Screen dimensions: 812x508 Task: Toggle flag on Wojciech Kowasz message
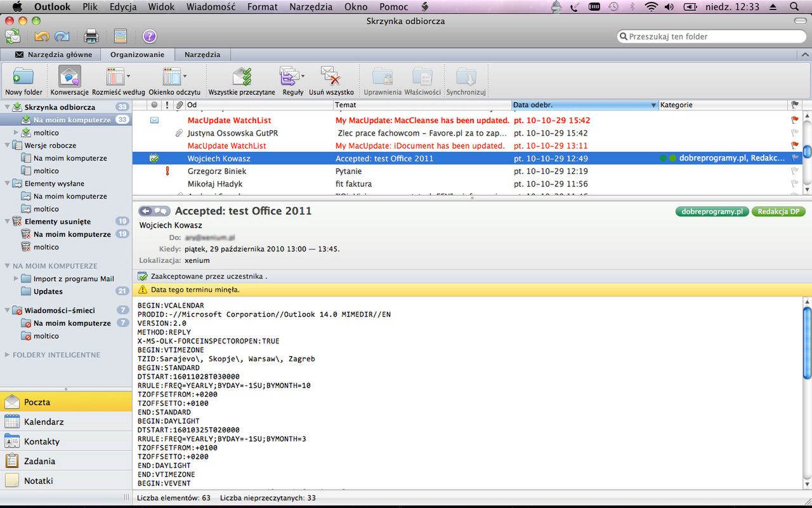[x=795, y=158]
